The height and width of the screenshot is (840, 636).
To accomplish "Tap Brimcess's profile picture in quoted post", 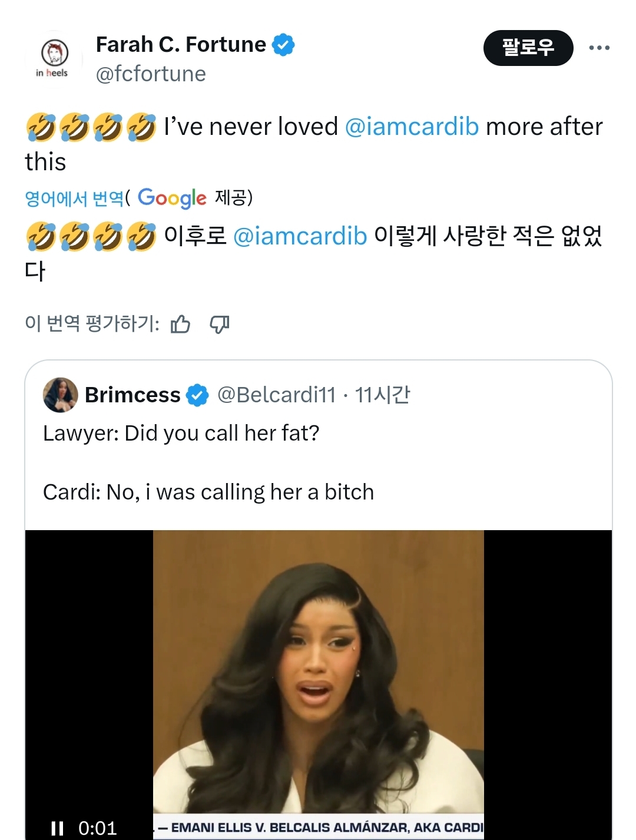I will click(x=60, y=395).
